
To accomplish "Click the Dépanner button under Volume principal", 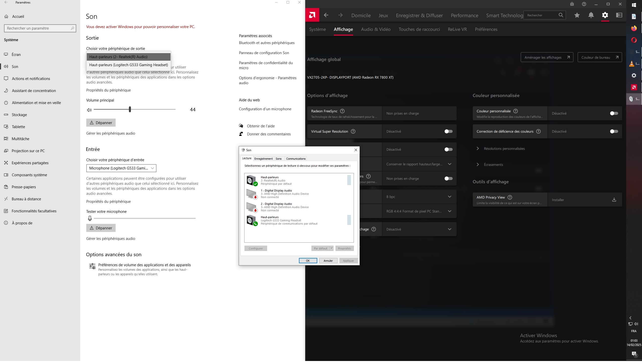I will point(101,123).
